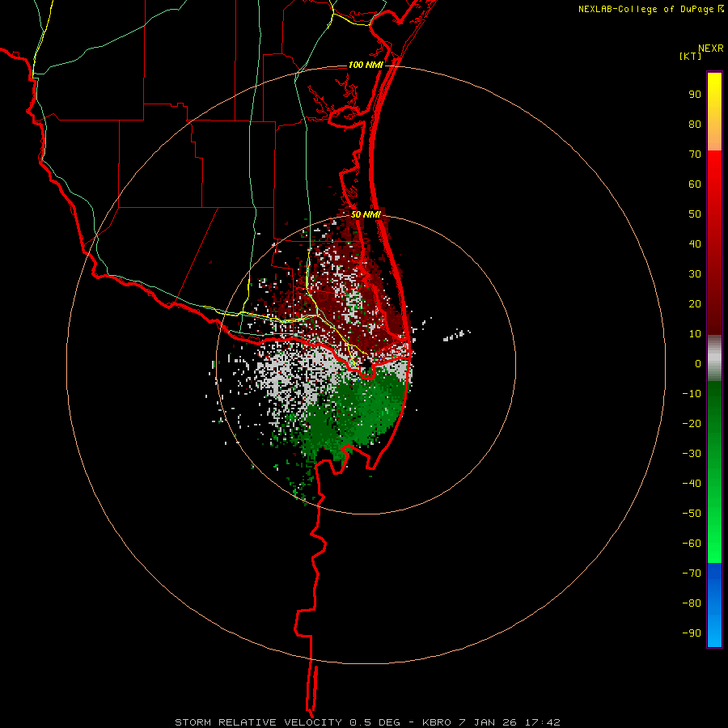The image size is (728, 728).
Task: Click the 70 knot legend value
Action: [x=695, y=154]
